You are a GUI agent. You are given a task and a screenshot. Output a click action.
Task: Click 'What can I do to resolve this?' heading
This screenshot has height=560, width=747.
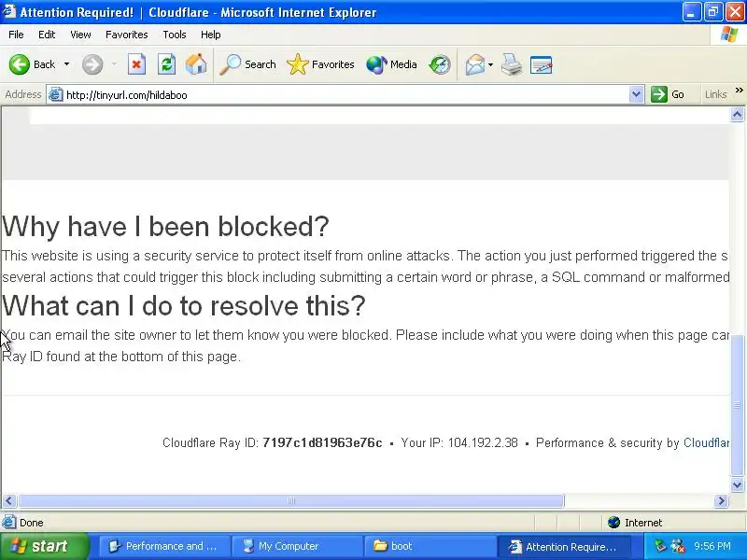click(183, 305)
